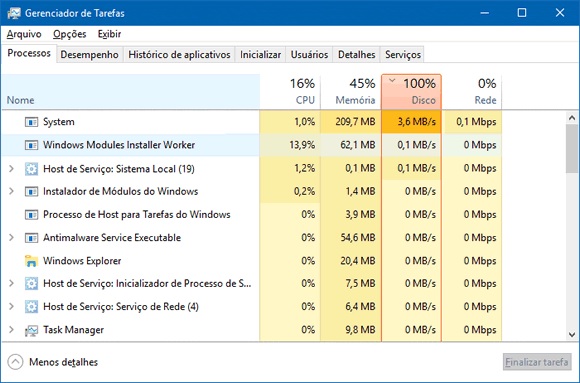Click the Host de Serviço: Sistema Local gear icon
This screenshot has width=580, height=383.
pos(31,169)
